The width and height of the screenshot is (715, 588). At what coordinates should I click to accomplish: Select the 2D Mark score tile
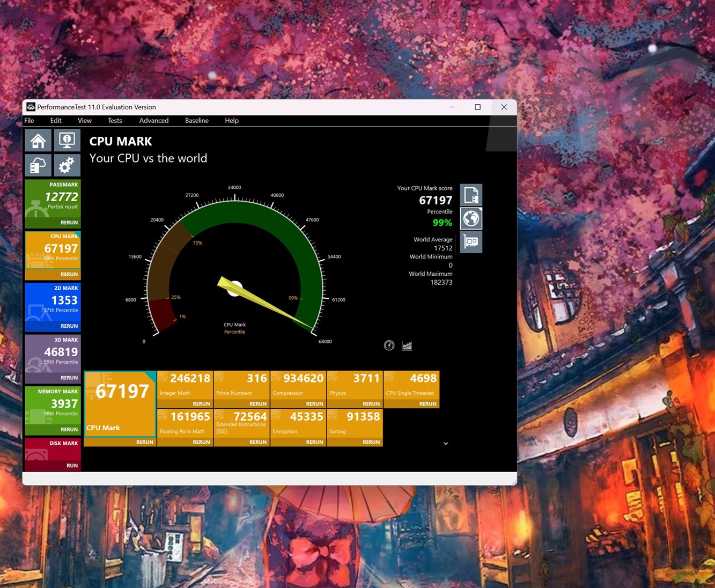point(53,302)
